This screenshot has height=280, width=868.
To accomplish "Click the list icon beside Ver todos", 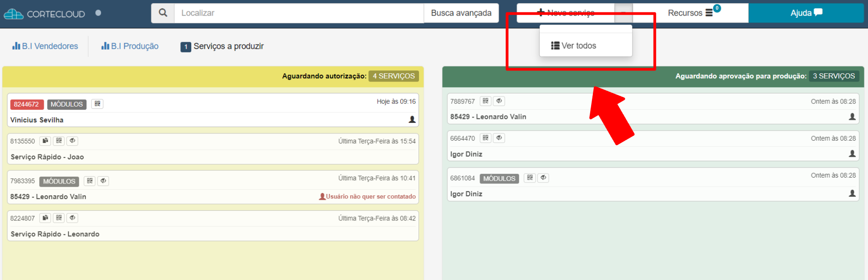I will pos(555,46).
